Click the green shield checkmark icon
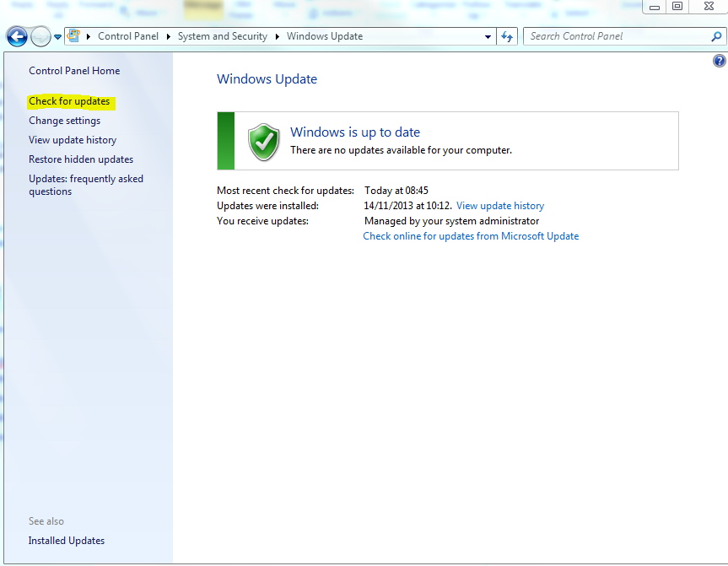 tap(264, 142)
